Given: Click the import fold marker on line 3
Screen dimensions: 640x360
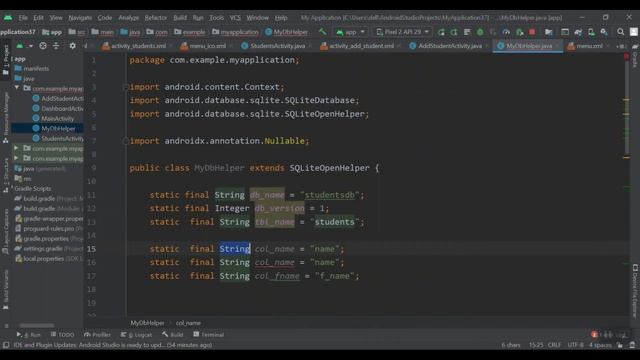Looking at the screenshot, I should click(126, 87).
